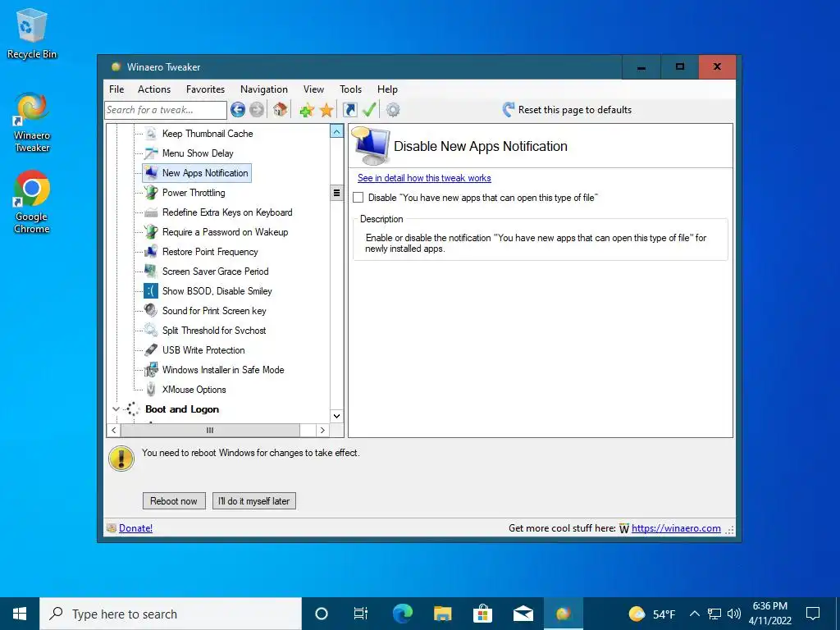Open the Favorites menu
Image resolution: width=840 pixels, height=630 pixels.
(205, 89)
